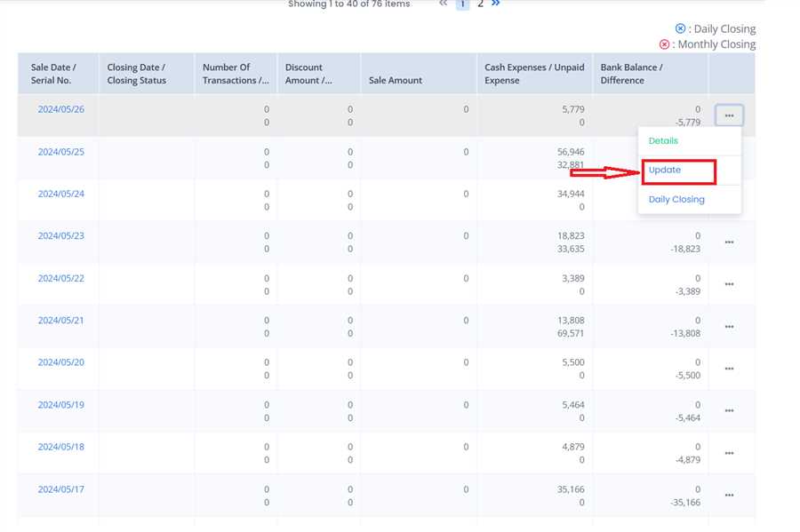
Task: Click the Bank Balance / Difference column header
Action: [631, 74]
